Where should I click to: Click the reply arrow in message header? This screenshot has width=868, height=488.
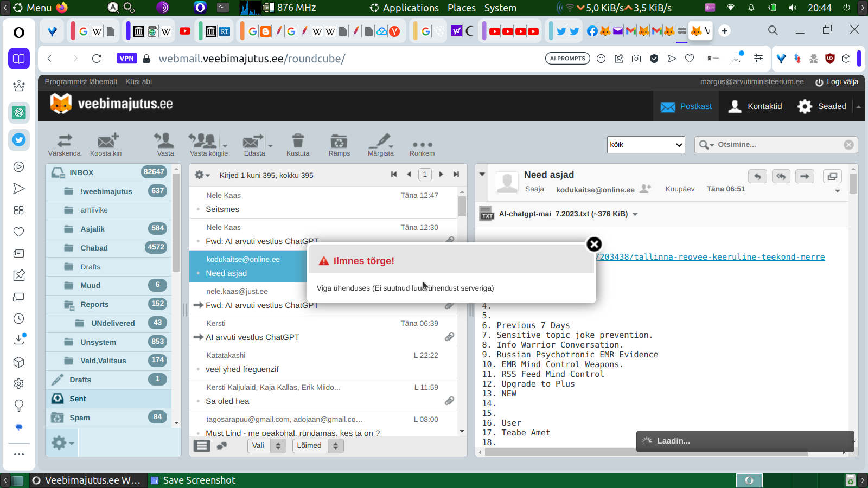758,176
